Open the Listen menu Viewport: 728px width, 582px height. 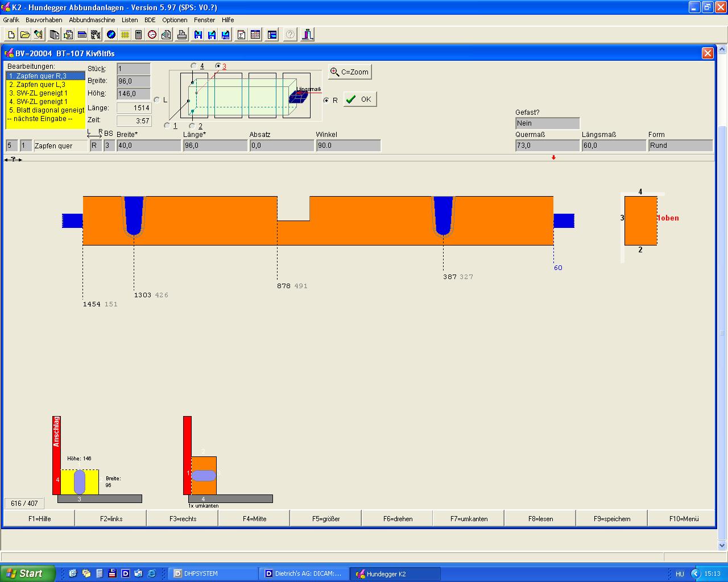[130, 20]
